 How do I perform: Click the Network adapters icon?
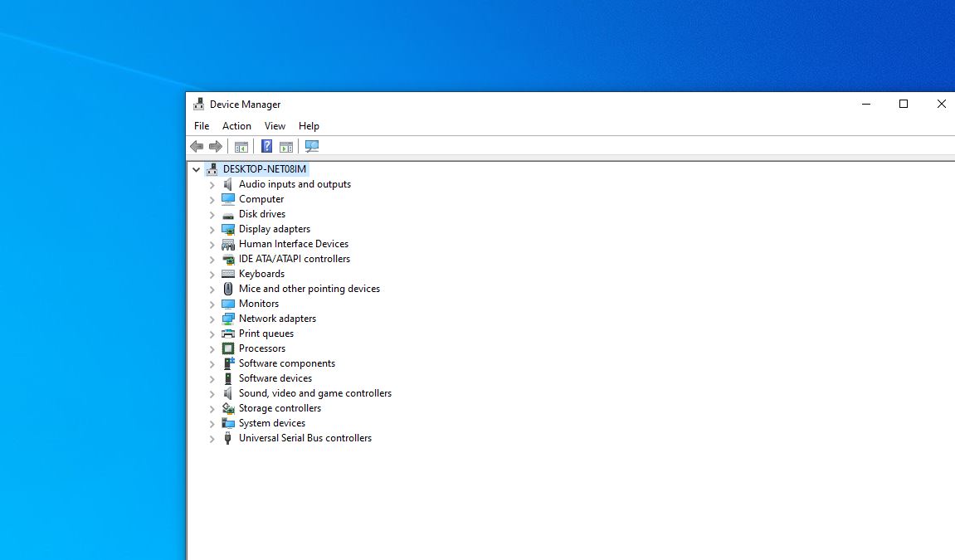pyautogui.click(x=227, y=318)
